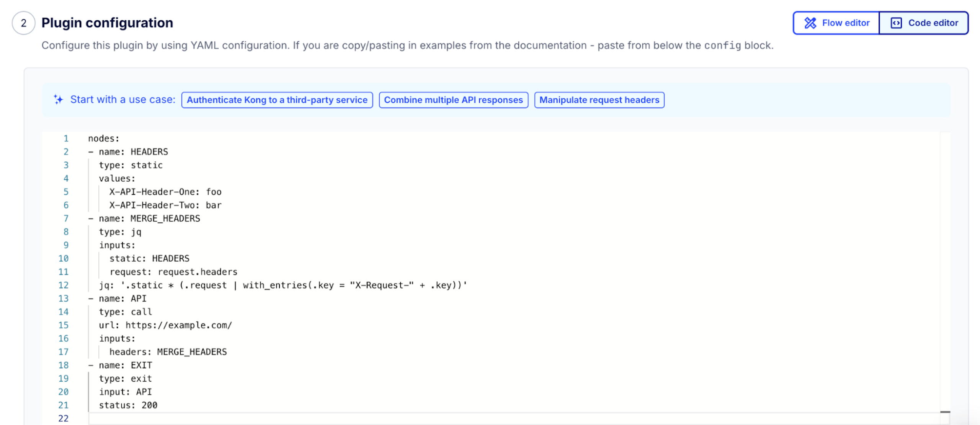This screenshot has height=425, width=980.
Task: Click the name: MERGE_HEADERS line
Action: click(x=149, y=218)
